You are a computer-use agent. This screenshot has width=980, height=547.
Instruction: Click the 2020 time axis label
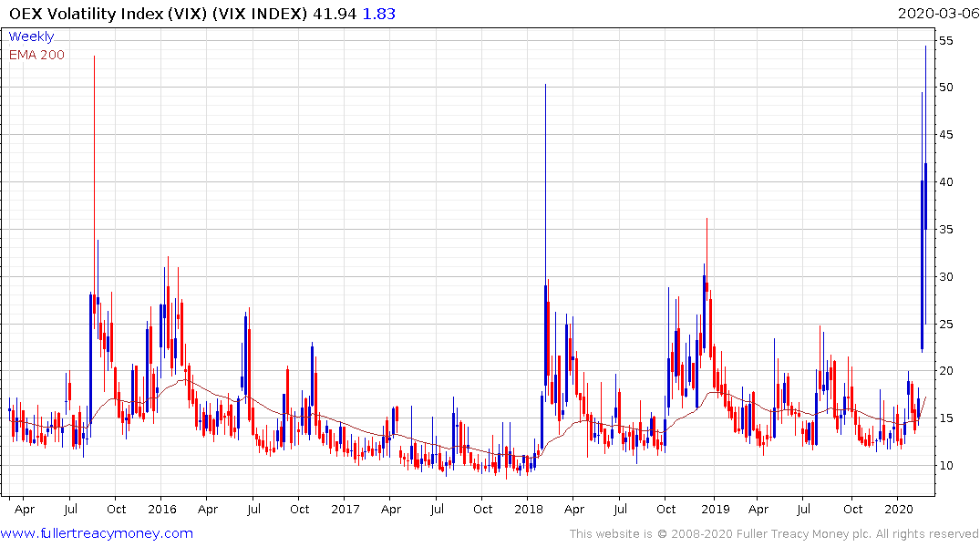pos(898,509)
